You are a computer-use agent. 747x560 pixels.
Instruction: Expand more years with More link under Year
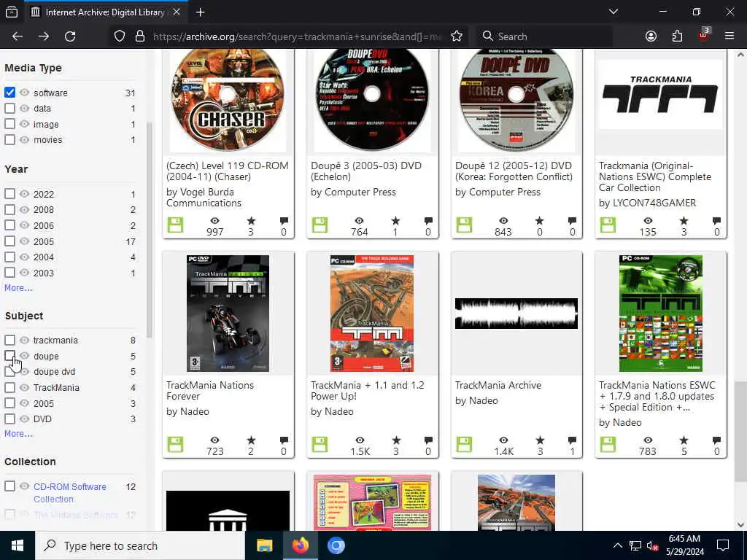point(18,287)
